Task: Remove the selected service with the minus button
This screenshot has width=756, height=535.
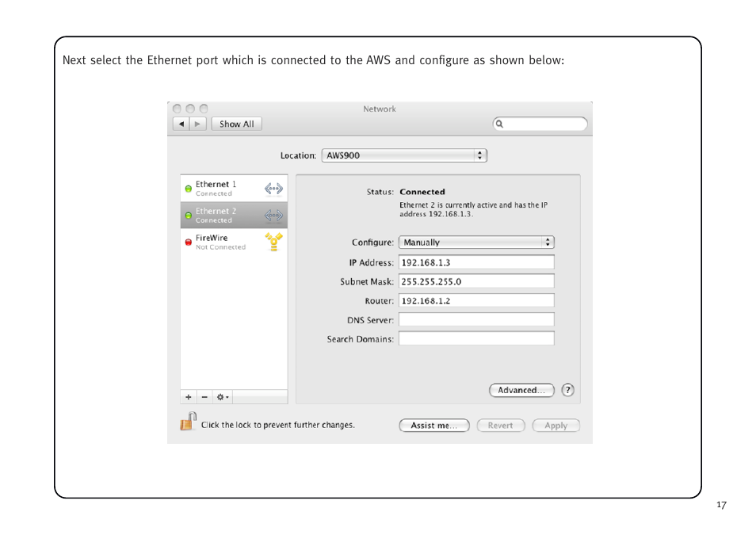Action: click(204, 397)
